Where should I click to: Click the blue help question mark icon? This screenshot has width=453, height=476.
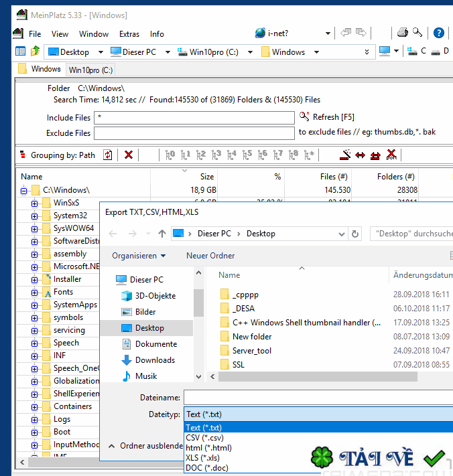coord(439,33)
